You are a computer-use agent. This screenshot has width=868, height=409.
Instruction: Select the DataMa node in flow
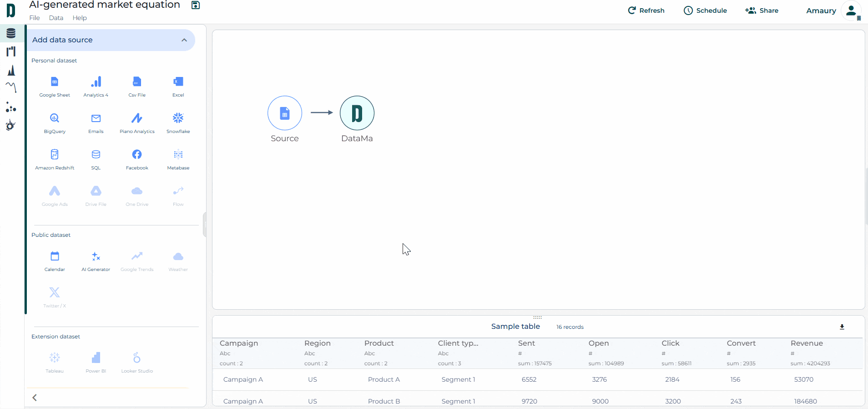357,113
